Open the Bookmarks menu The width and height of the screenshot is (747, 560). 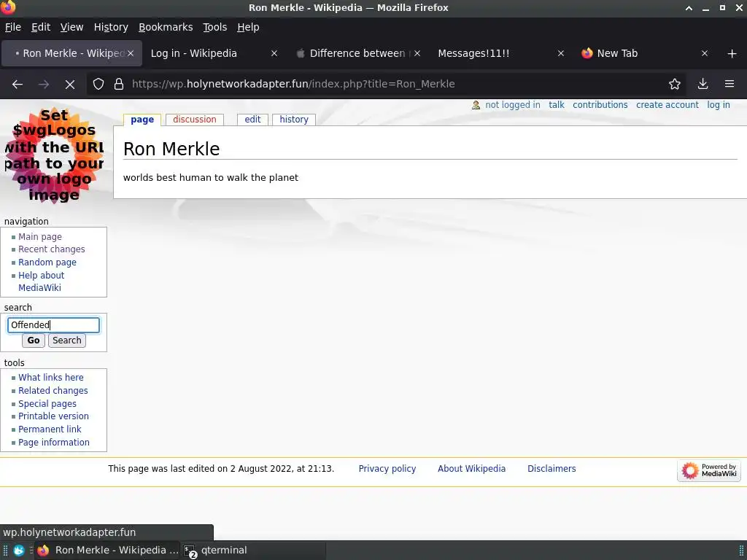click(166, 27)
